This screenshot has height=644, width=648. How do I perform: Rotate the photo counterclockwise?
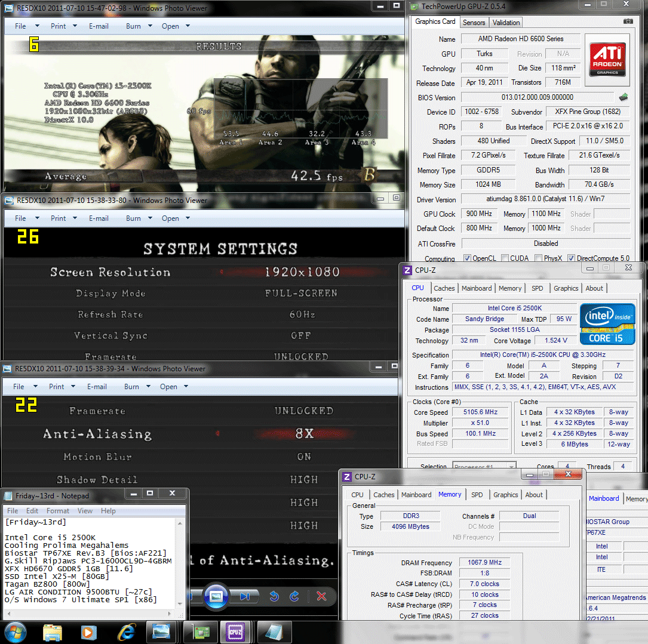coord(274,596)
